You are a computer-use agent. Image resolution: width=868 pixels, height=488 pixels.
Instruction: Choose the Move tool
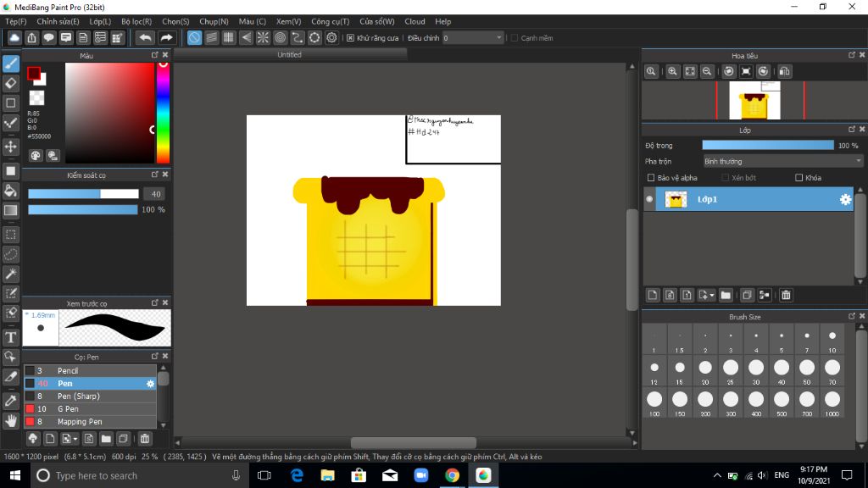(10, 147)
